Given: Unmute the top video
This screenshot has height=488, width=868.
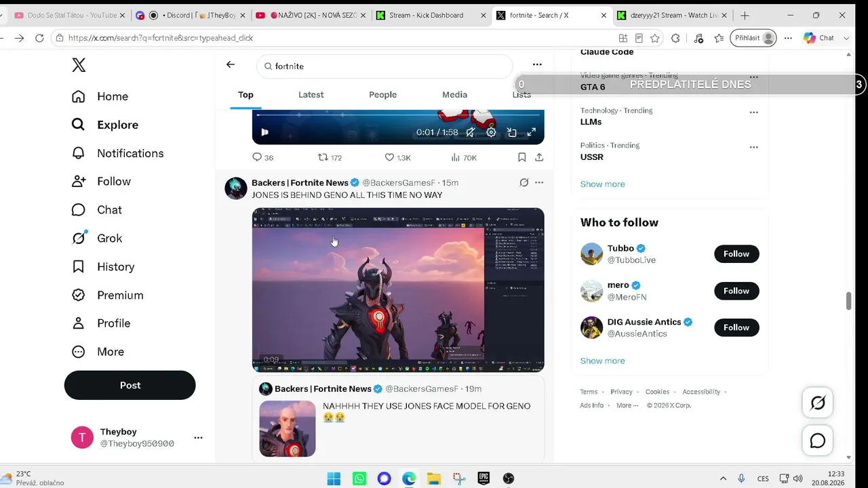Looking at the screenshot, I should pyautogui.click(x=470, y=133).
